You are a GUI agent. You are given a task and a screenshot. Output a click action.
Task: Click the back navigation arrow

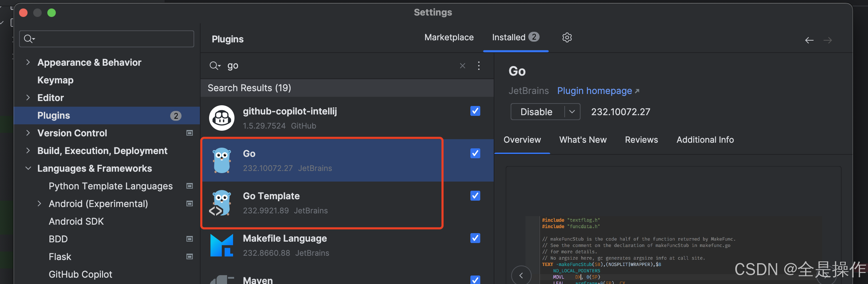(x=809, y=40)
